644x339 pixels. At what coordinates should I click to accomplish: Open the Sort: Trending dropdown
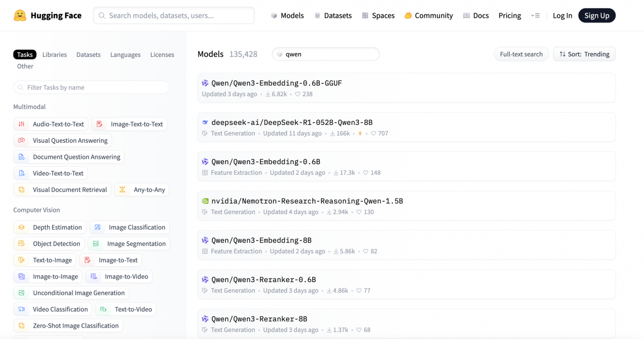[584, 54]
